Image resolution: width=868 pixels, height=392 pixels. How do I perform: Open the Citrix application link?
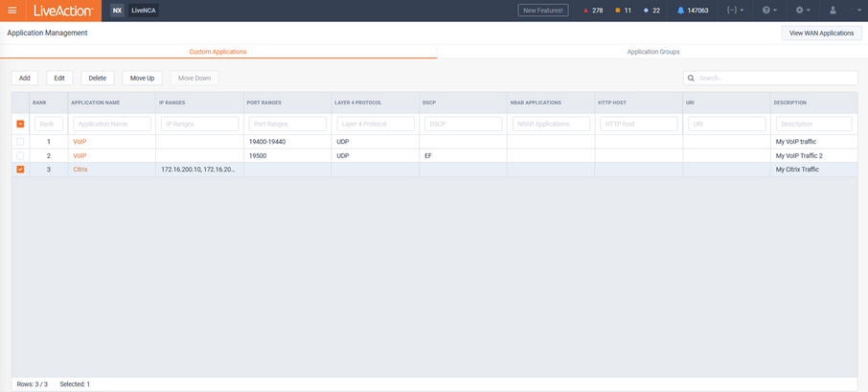pyautogui.click(x=80, y=170)
